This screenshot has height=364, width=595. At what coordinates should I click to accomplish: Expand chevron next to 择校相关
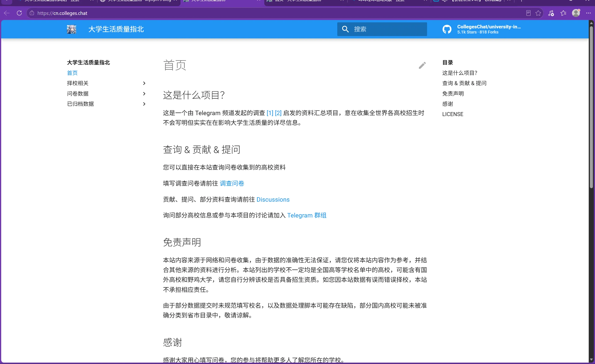(x=144, y=83)
